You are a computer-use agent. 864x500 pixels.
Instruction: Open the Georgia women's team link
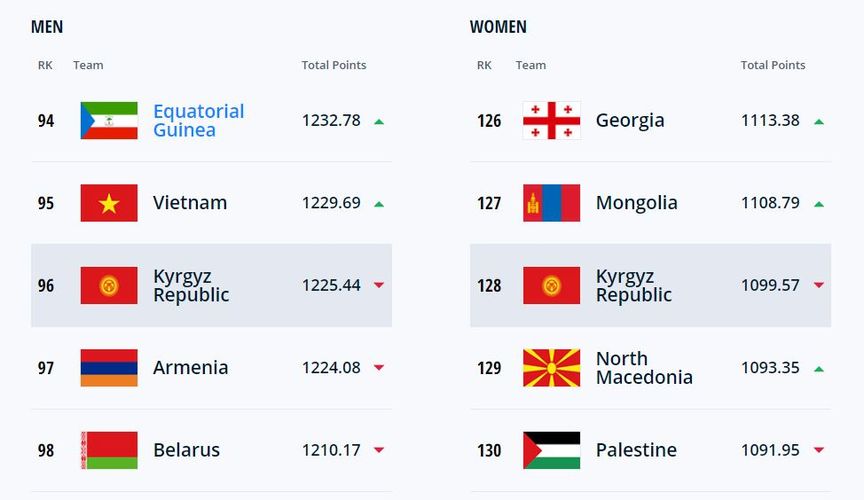(630, 121)
